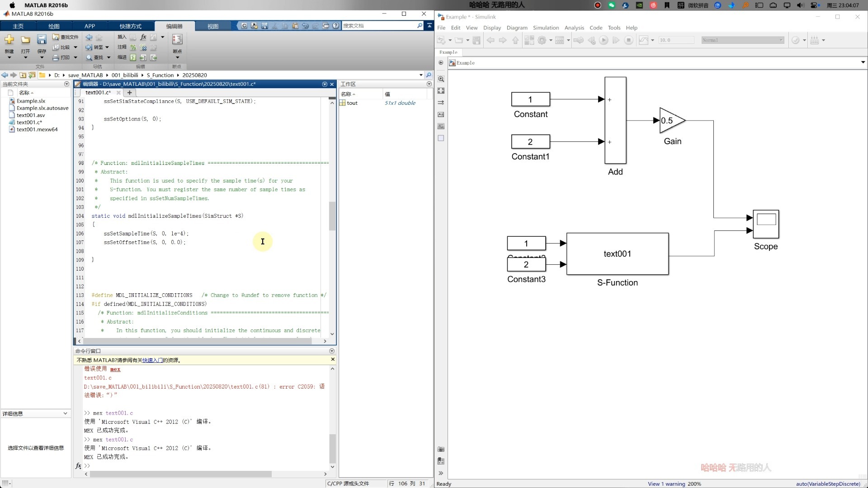The height and width of the screenshot is (488, 868).
Task: Click the editor horizontal scrollbar thumb
Action: (x=198, y=341)
